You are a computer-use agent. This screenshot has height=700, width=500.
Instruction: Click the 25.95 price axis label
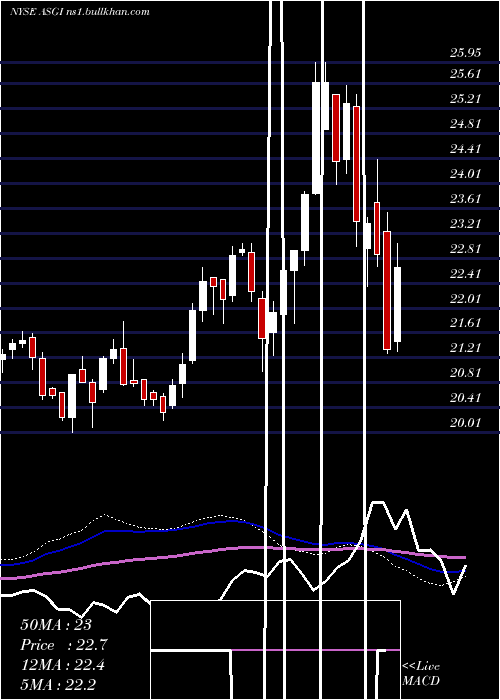[466, 53]
